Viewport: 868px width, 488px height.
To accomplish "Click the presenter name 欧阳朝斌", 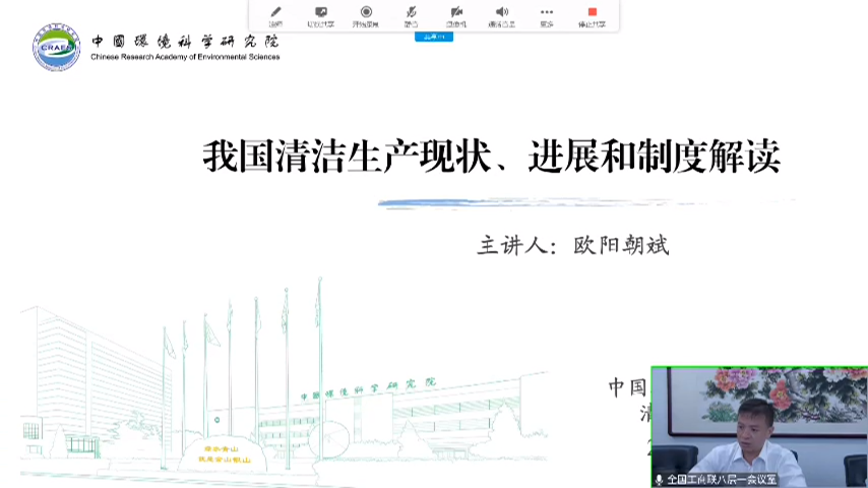I will coord(621,246).
